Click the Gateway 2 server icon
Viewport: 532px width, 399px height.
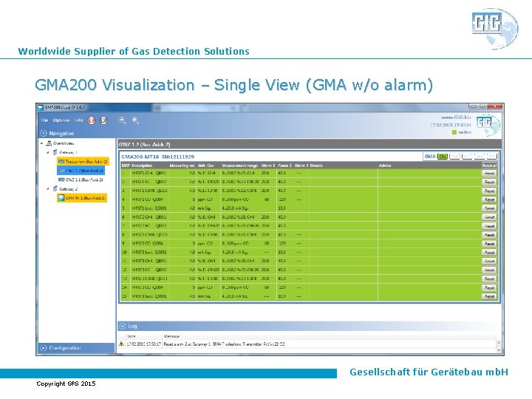tap(55, 188)
